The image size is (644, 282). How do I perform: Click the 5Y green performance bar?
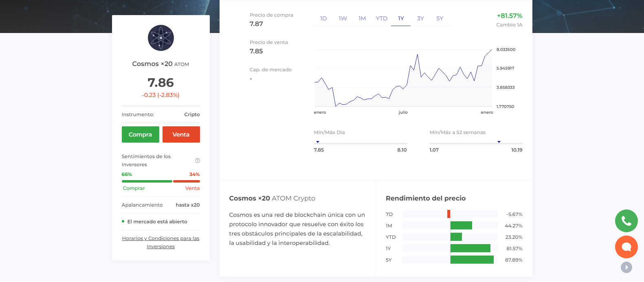click(472, 260)
